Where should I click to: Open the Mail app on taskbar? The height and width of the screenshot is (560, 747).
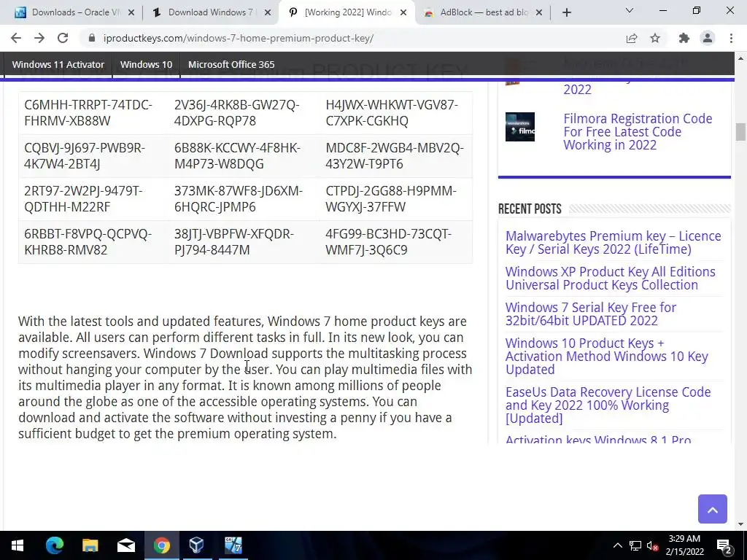[125, 545]
